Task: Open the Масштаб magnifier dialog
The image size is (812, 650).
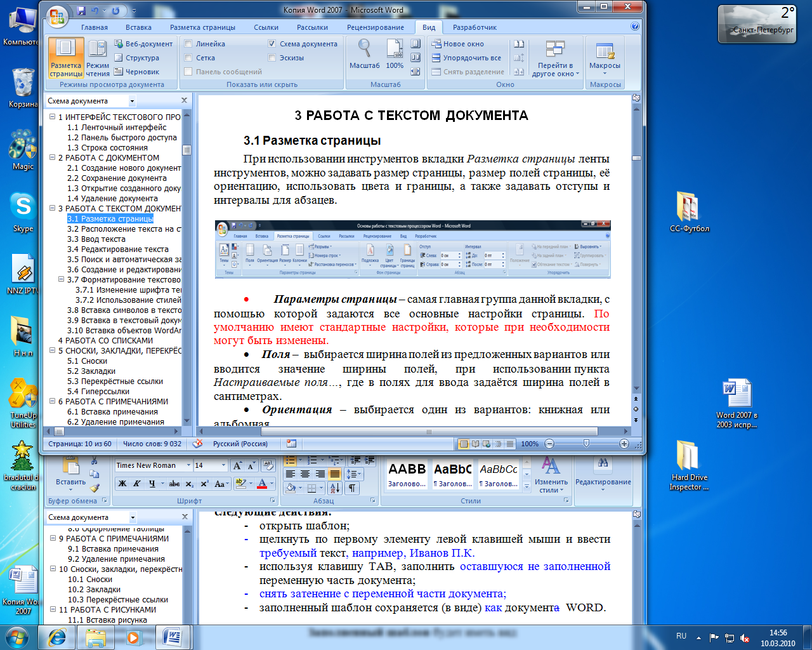Action: [x=365, y=54]
